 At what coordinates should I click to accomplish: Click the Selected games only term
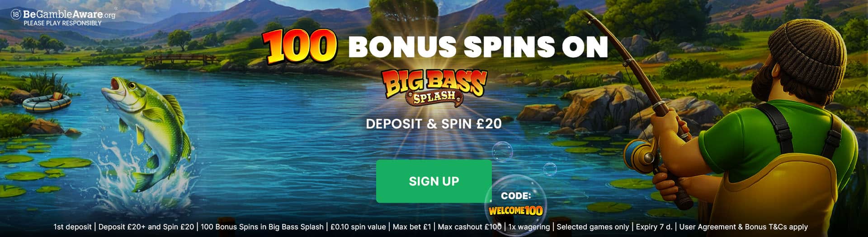593,227
